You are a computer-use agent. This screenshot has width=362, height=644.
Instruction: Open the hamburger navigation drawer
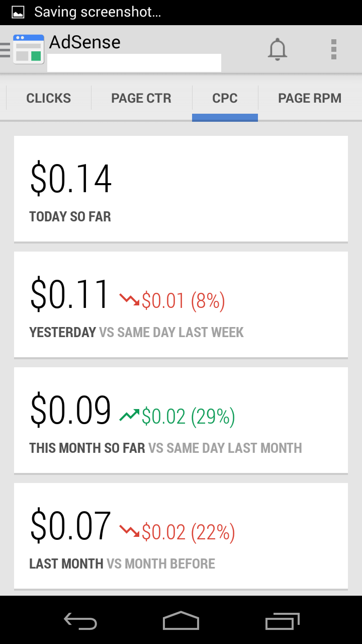pos(5,50)
